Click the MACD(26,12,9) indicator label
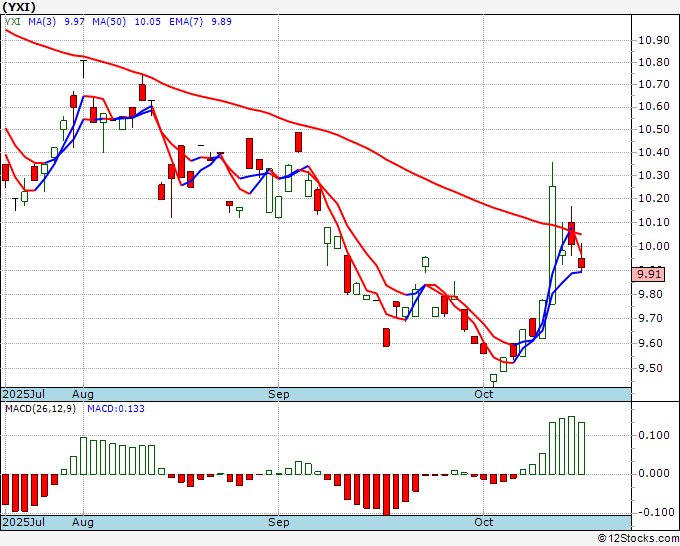This screenshot has height=546, width=680. tap(40, 409)
